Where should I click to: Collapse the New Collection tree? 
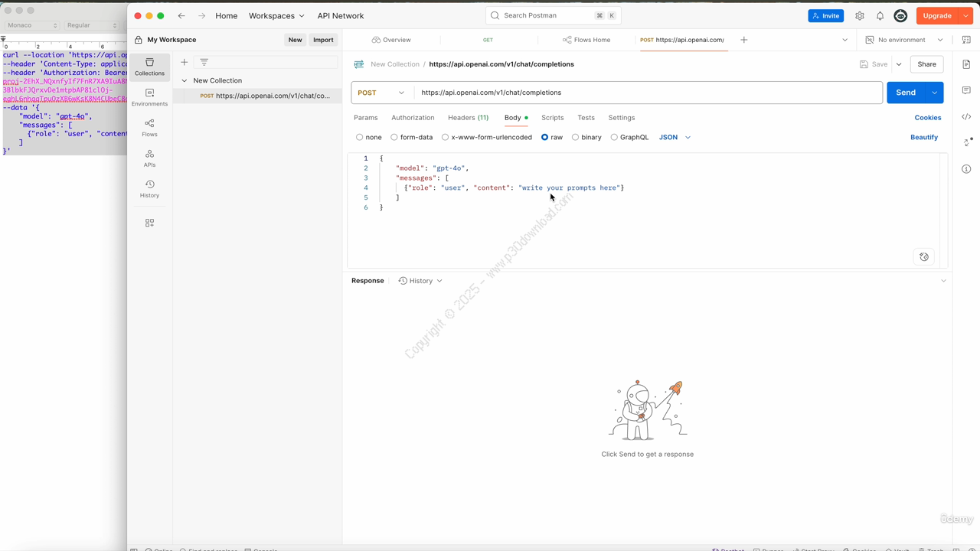click(184, 80)
